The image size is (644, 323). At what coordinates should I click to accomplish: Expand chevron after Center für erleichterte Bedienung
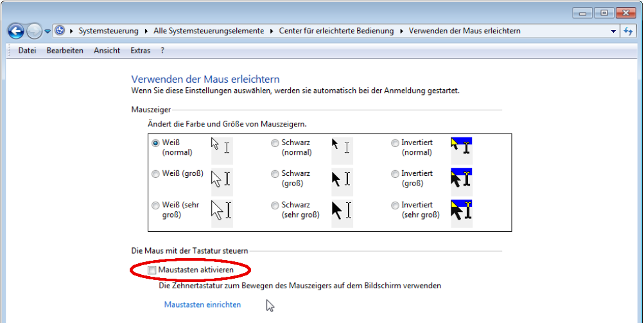(401, 31)
